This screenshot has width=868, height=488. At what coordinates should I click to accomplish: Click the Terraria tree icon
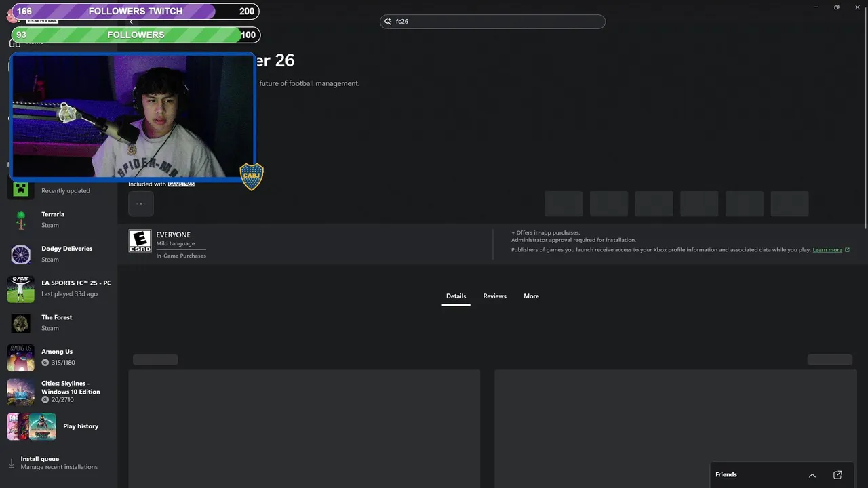tap(20, 220)
